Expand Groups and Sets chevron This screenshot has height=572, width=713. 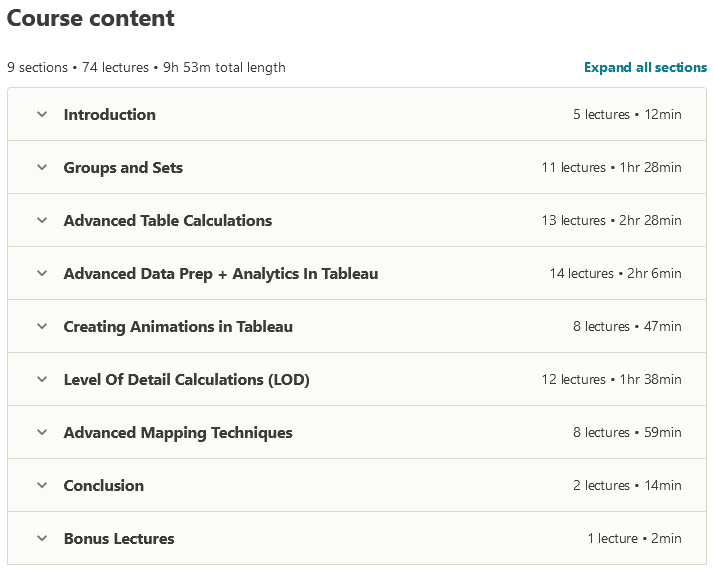[42, 167]
